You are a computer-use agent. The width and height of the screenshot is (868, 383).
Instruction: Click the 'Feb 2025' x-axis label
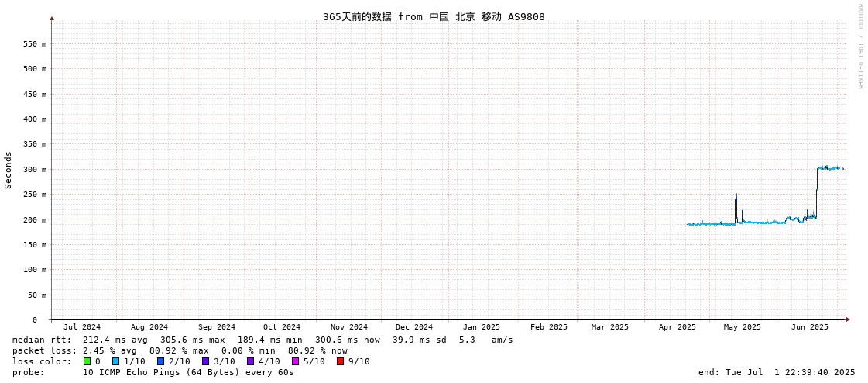click(549, 327)
